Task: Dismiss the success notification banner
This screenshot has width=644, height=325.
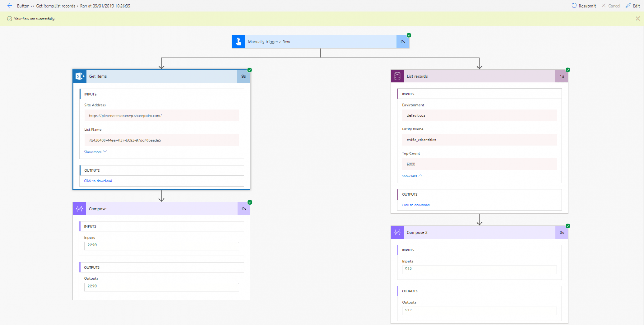Action: click(x=638, y=19)
